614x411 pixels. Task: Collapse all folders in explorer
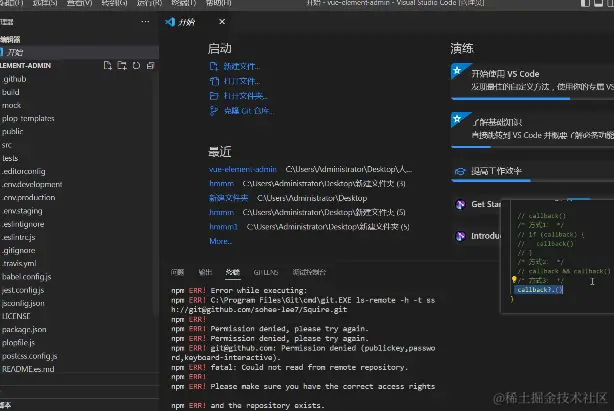coord(150,65)
